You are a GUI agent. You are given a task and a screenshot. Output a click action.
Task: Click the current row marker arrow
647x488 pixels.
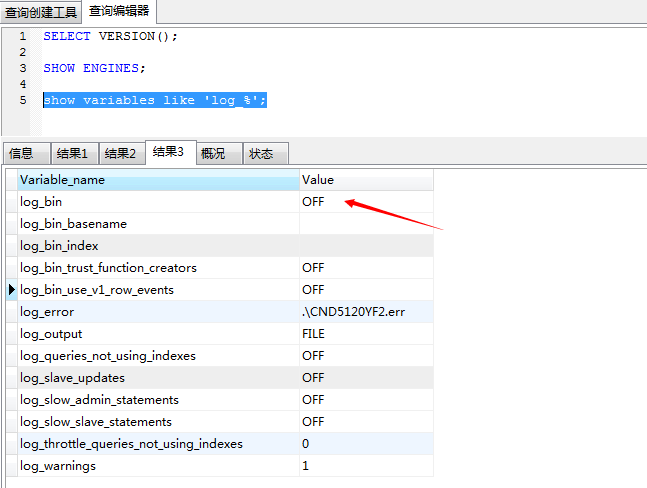coord(12,290)
